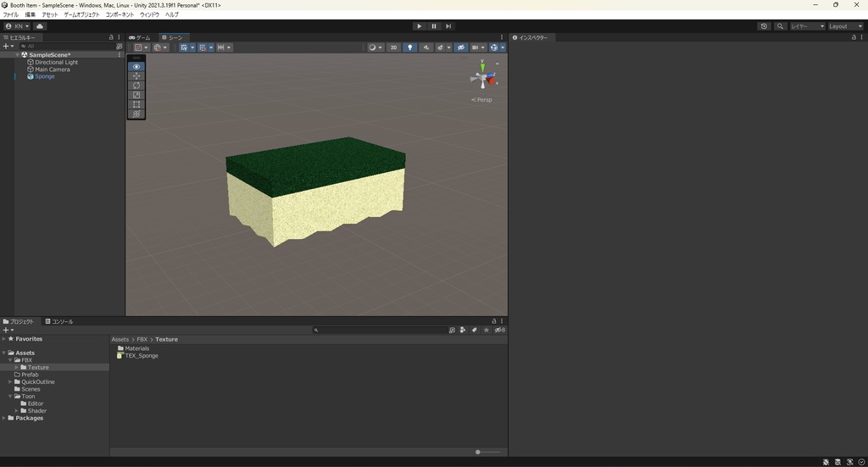The height and width of the screenshot is (467, 868).
Task: Open the ファイル (File) menu
Action: point(10,15)
